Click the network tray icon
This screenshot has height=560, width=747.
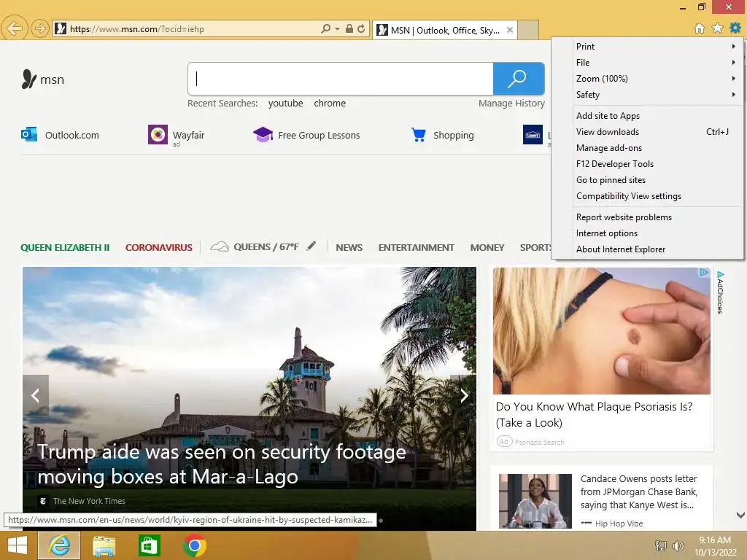pyautogui.click(x=661, y=545)
